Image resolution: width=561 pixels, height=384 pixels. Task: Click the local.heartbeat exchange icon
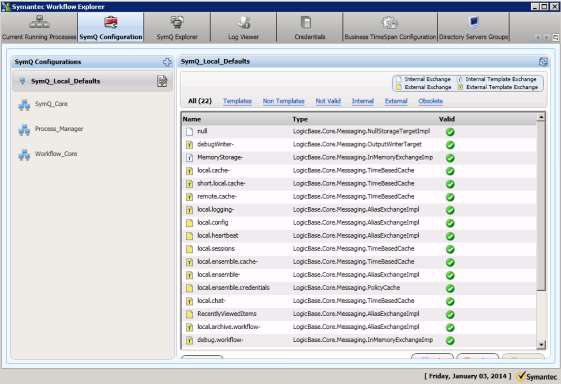(x=189, y=236)
